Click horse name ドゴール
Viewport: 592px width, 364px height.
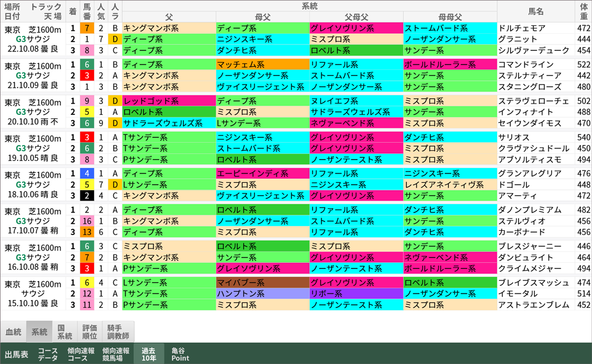[x=513, y=185]
